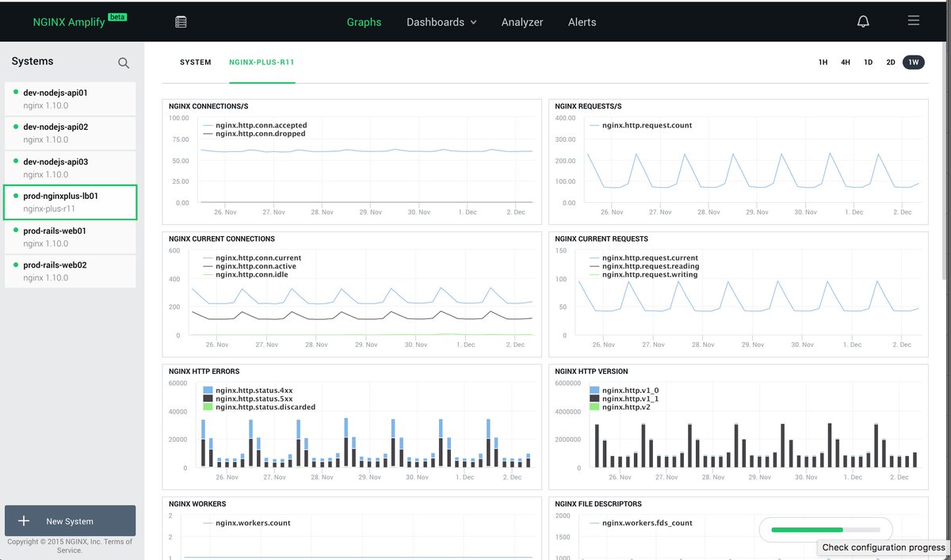The width and height of the screenshot is (951, 560).
Task: Toggle nginx.http.conn.idle legend
Action: click(x=246, y=274)
